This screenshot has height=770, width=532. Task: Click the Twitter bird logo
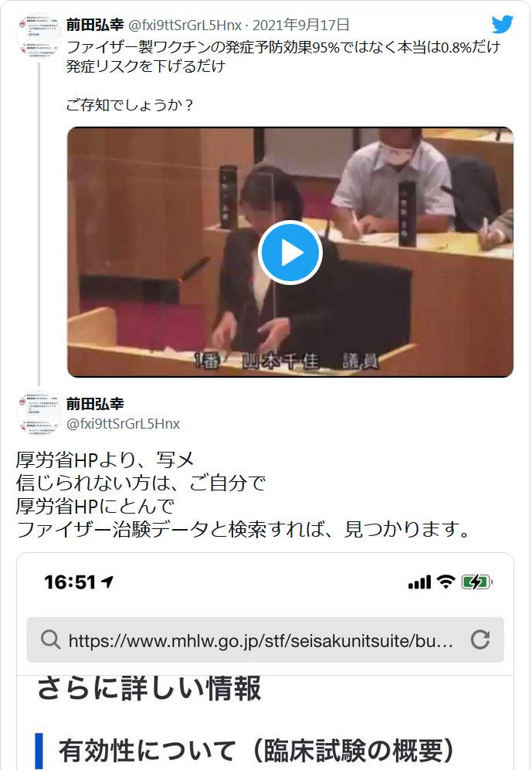tap(503, 24)
